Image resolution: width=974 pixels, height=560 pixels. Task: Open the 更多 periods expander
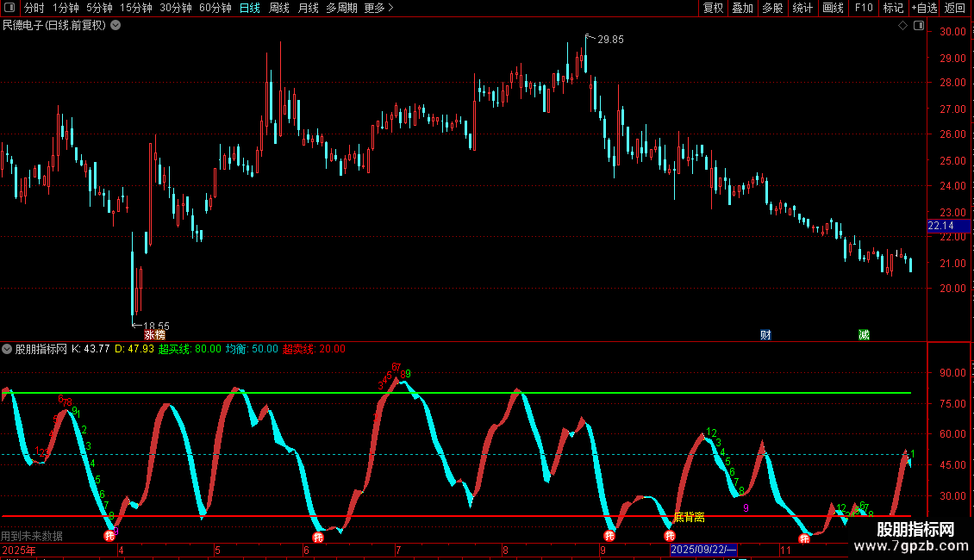[x=378, y=9]
